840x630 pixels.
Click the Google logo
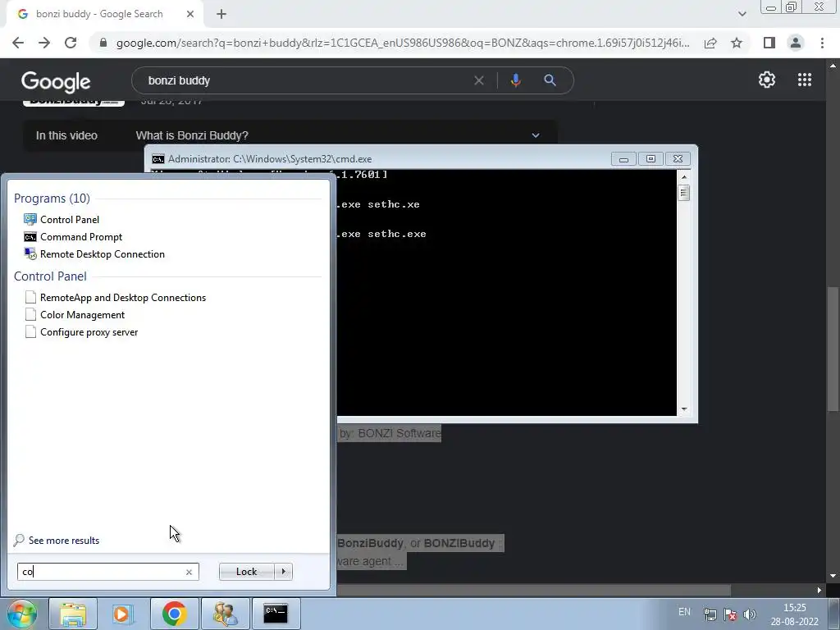pos(56,81)
